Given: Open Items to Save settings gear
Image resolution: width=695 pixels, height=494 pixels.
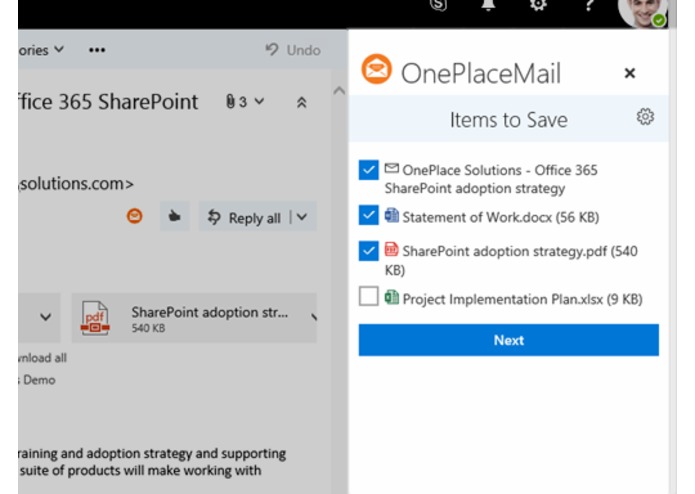Looking at the screenshot, I should pyautogui.click(x=645, y=117).
